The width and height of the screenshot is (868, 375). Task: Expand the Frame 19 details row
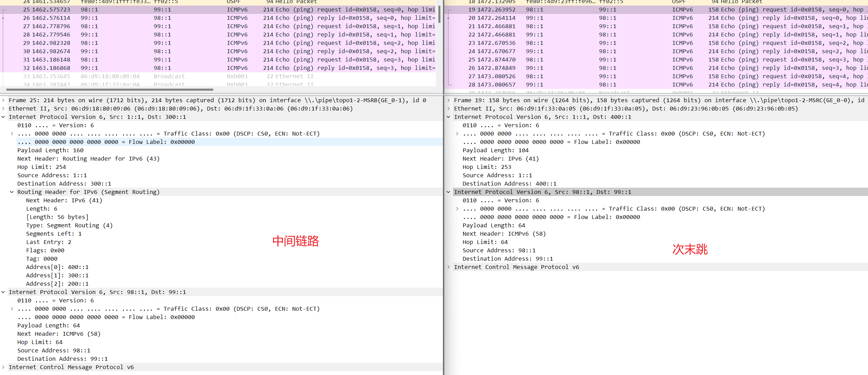[448, 100]
